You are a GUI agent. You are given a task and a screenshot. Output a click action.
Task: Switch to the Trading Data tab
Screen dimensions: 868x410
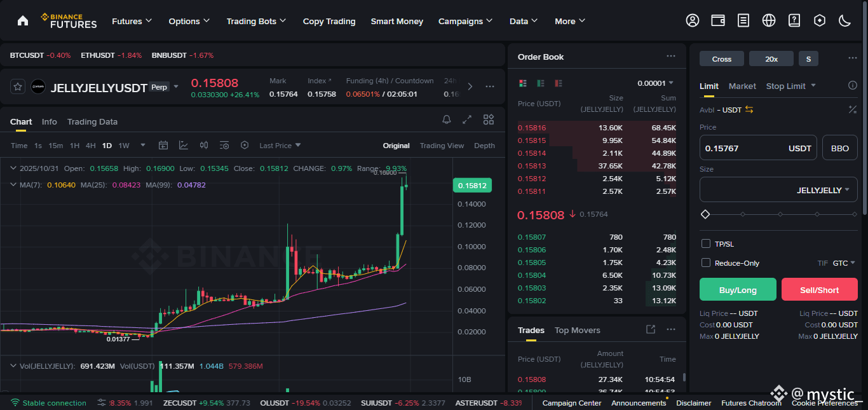click(x=92, y=121)
